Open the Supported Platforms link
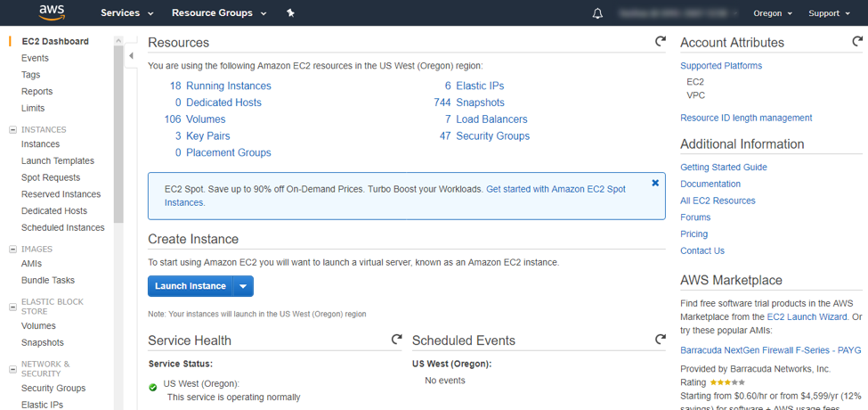 tap(721, 65)
